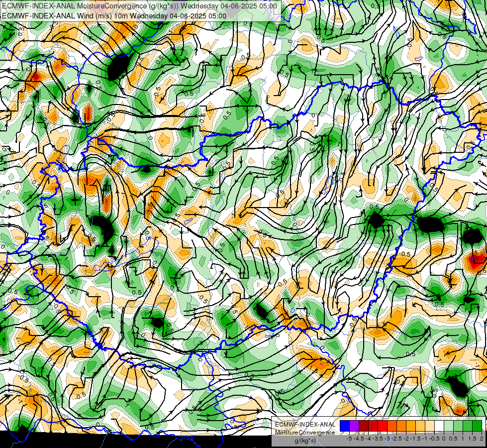Click the -4 tick label on legend

coord(368,439)
